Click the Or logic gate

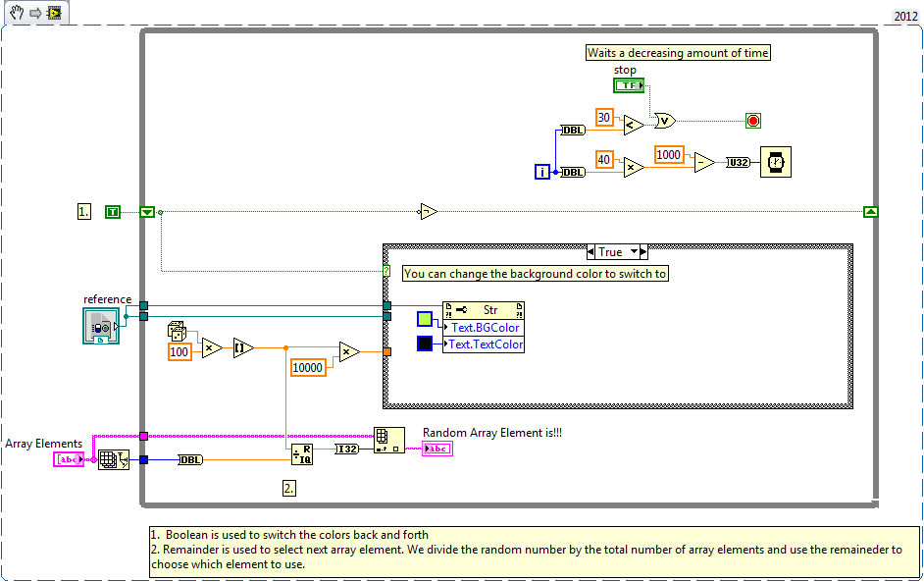pos(664,121)
